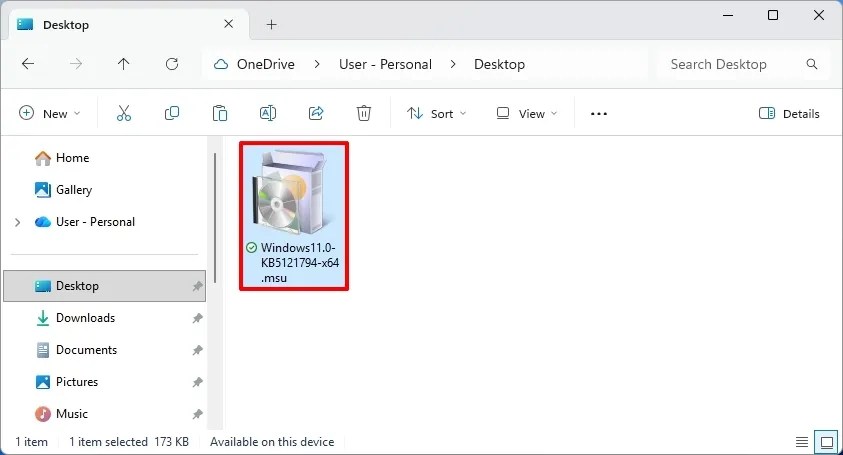Switch to large thumbnails view icon
843x455 pixels.
(x=827, y=442)
